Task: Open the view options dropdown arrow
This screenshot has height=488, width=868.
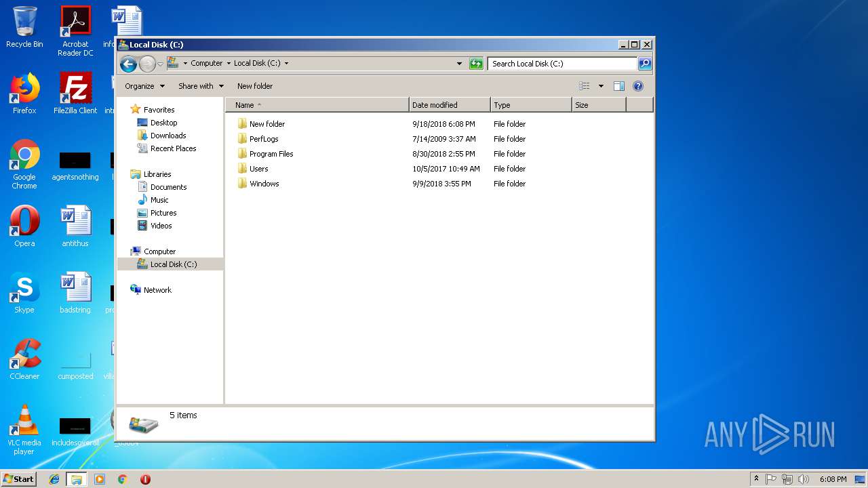Action: 601,86
